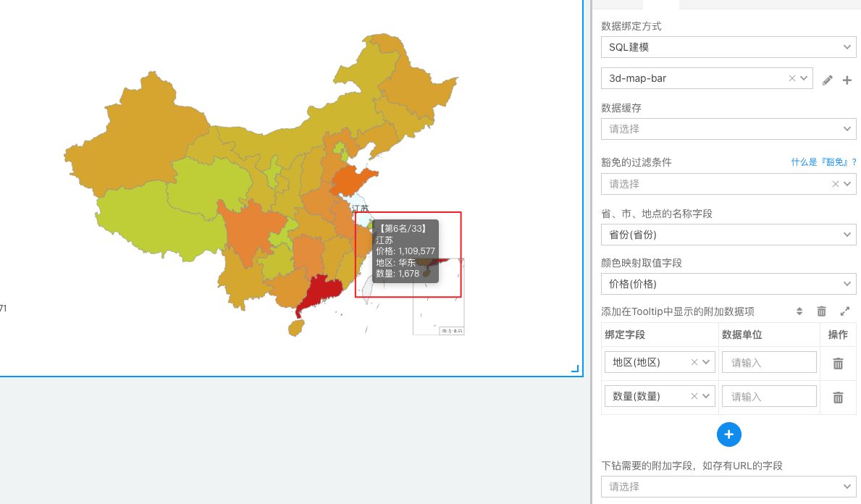Viewport: 861px width, 504px height.
Task: Add a new data model with plus icon
Action: click(847, 80)
